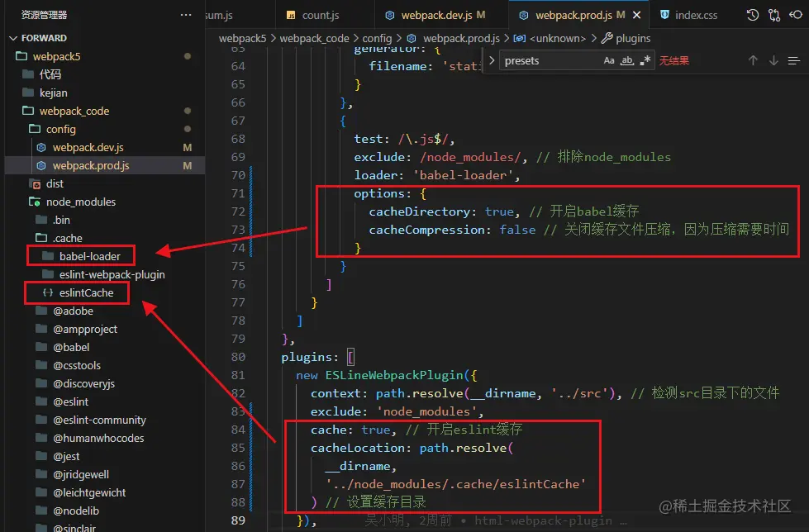Toggle Find in Selection icon
Image resolution: width=809 pixels, height=532 pixels.
click(794, 61)
